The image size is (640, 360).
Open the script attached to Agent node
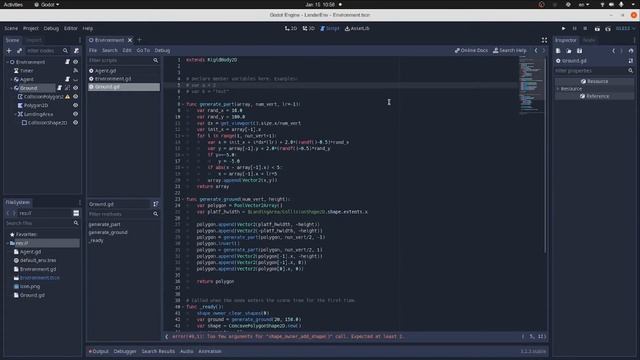[67, 79]
